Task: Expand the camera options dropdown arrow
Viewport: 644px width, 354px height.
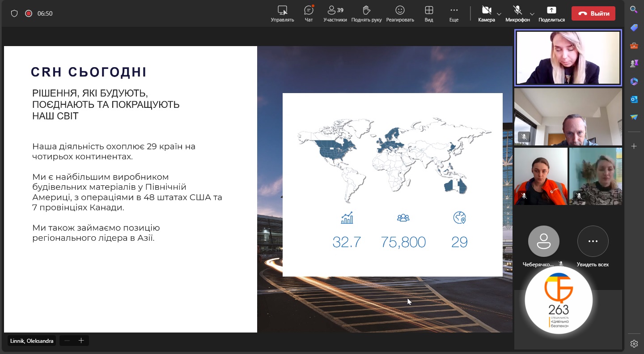Action: point(499,14)
